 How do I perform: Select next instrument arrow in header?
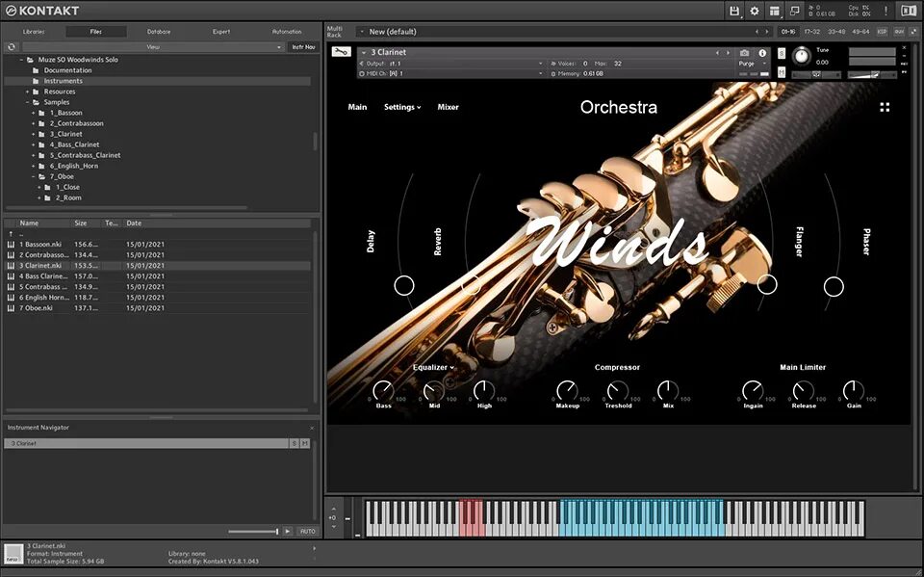(728, 53)
